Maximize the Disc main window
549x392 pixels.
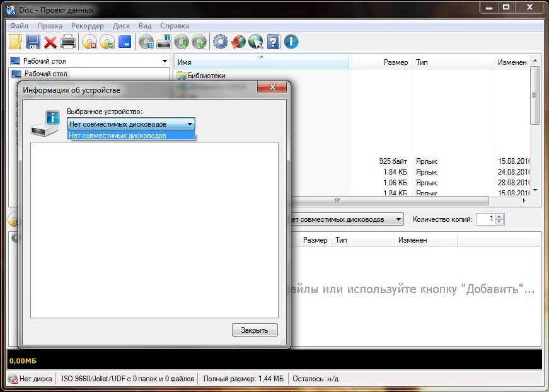pyautogui.click(x=506, y=7)
